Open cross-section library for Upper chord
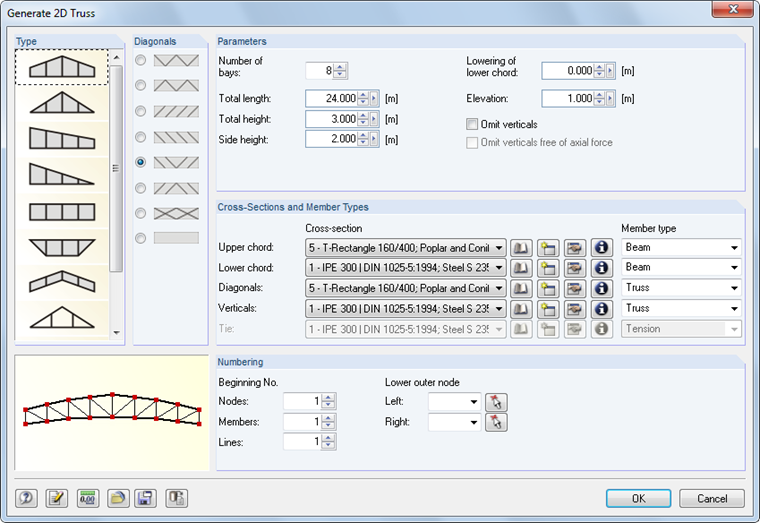760x523 pixels. coord(521,248)
